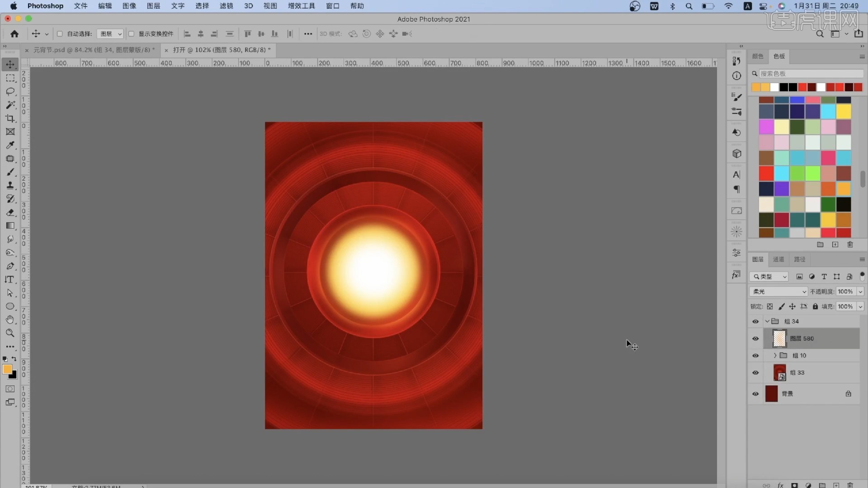This screenshot has width=868, height=488.
Task: Open the 图像 menu
Action: [x=129, y=6]
